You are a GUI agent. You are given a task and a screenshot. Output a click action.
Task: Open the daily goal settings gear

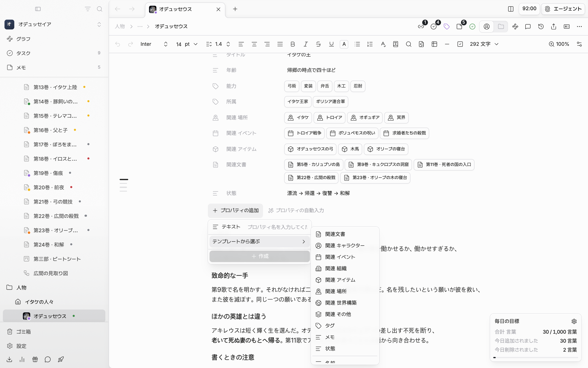574,321
